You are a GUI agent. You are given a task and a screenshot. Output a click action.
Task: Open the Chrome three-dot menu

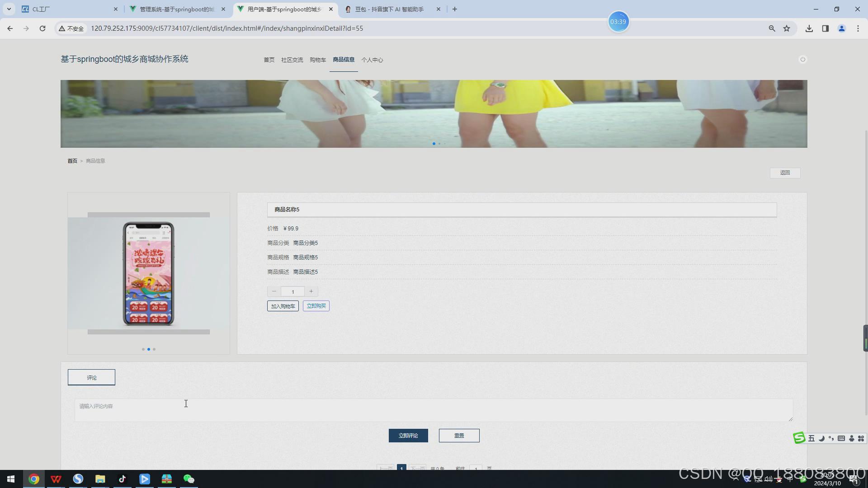click(858, 28)
